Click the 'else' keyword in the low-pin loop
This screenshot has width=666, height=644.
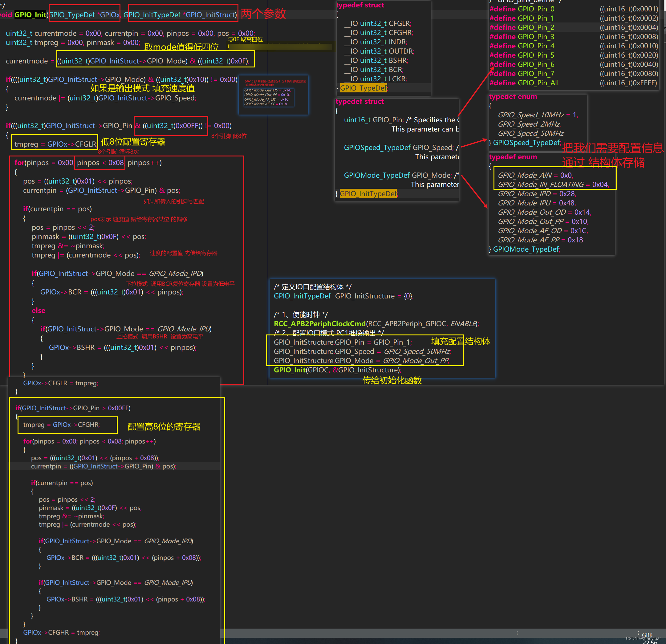tap(39, 310)
